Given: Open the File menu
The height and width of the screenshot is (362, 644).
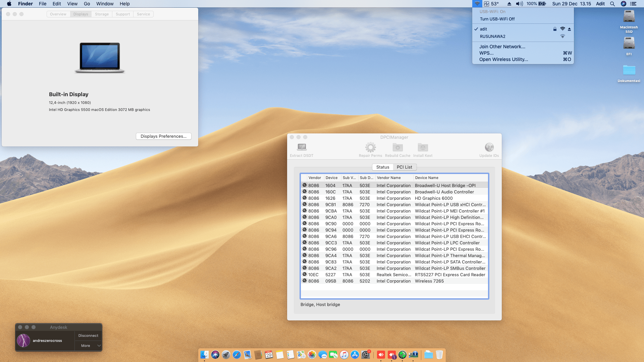Looking at the screenshot, I should (x=43, y=4).
